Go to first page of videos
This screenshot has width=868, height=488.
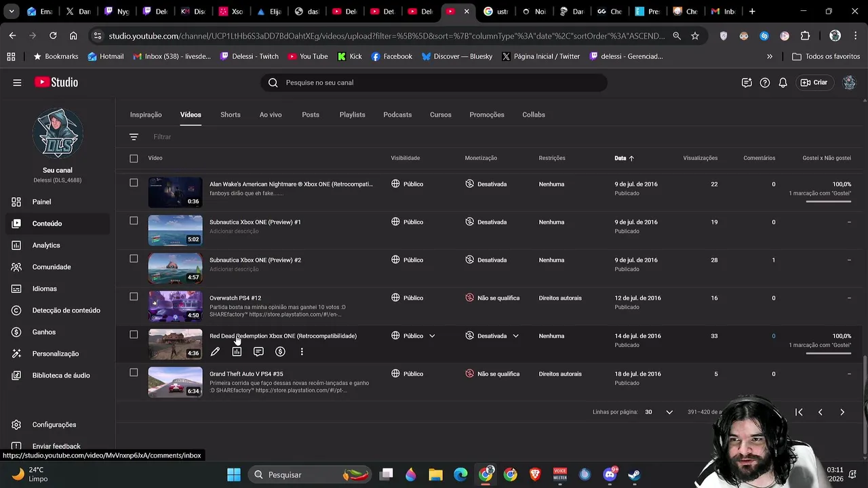pyautogui.click(x=799, y=412)
